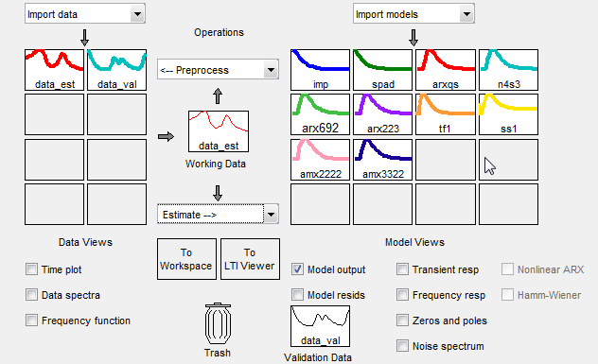This screenshot has height=364, width=598.
Task: Enable the Model resids checkbox
Action: coord(297,295)
